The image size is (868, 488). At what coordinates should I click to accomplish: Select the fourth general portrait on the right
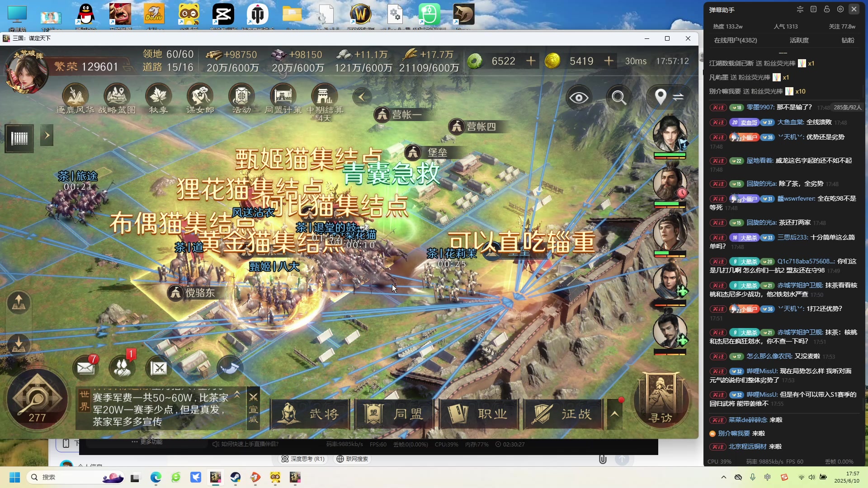(x=670, y=281)
